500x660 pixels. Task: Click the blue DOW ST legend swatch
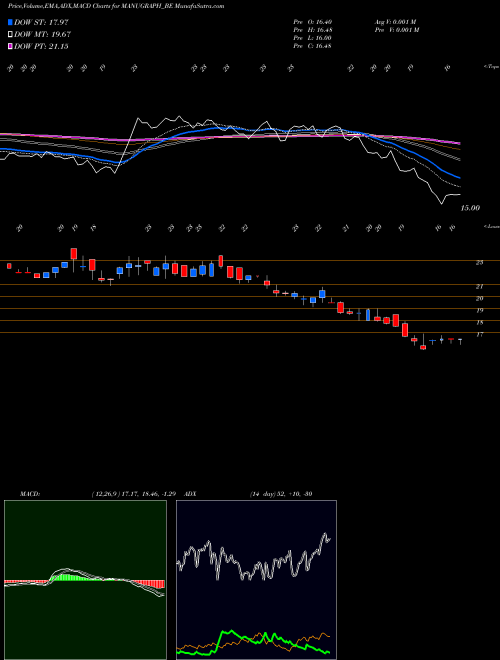click(10, 22)
